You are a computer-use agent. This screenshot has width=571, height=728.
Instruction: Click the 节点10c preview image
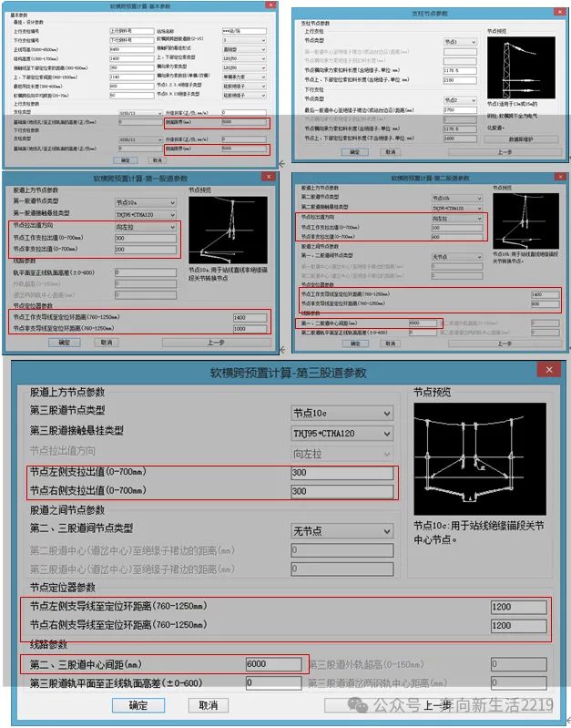pos(480,458)
